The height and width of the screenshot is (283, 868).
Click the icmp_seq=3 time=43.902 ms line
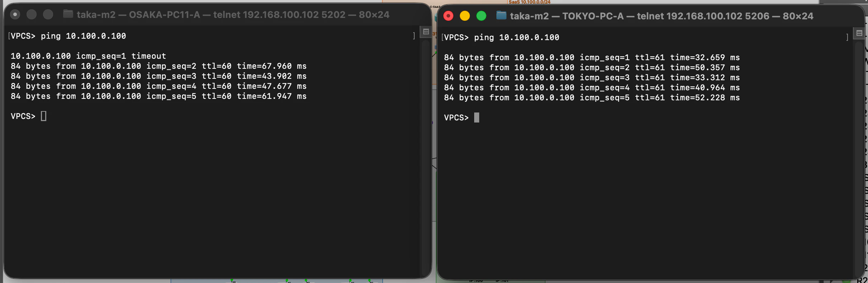click(x=159, y=76)
